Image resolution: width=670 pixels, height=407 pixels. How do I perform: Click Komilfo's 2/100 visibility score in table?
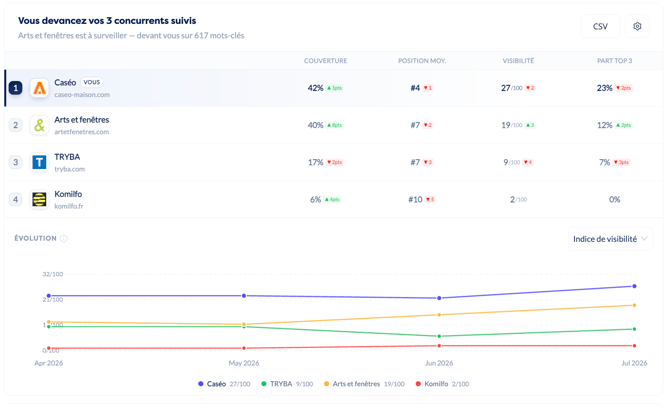click(x=518, y=199)
